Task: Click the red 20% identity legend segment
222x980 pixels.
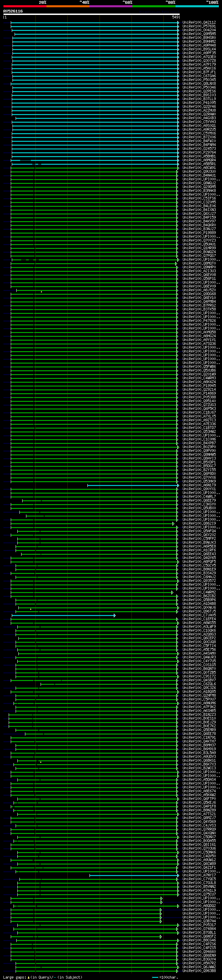Action: click(25, 6)
